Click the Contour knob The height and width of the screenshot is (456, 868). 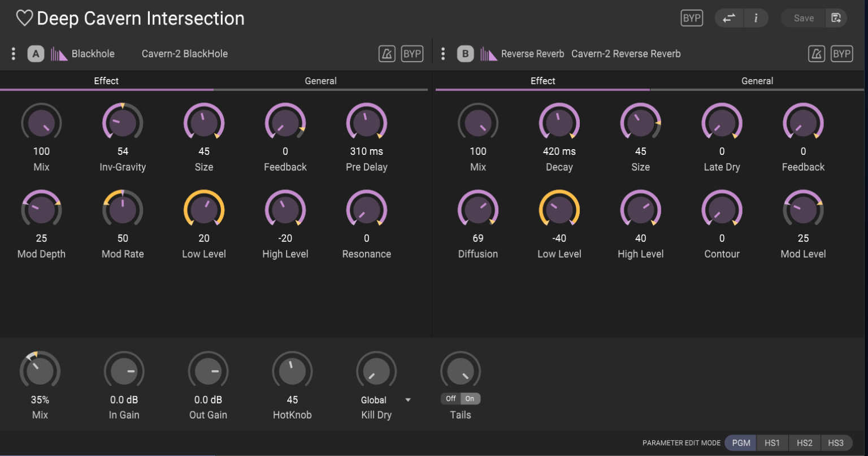coord(722,210)
